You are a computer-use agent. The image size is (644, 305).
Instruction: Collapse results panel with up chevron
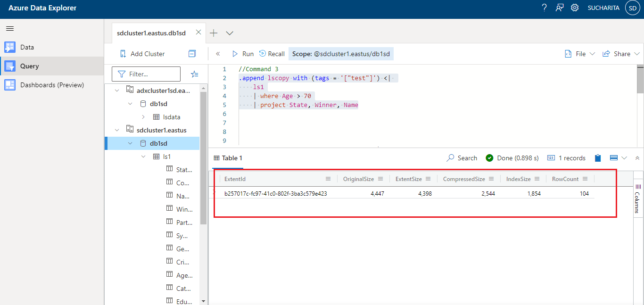point(637,158)
